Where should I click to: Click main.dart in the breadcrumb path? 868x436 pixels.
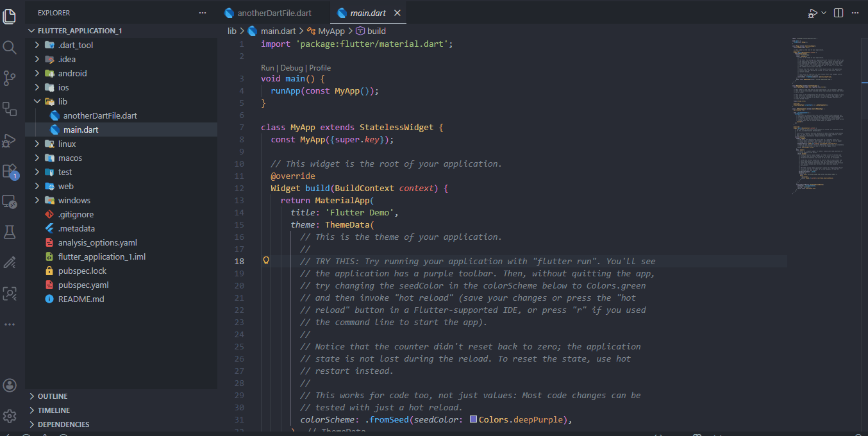(278, 31)
